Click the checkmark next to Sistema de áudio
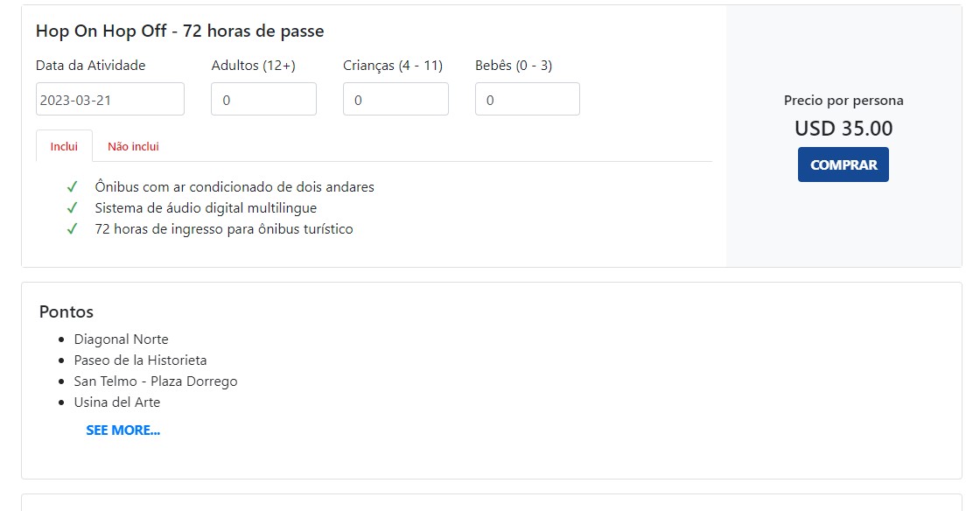 coord(72,208)
